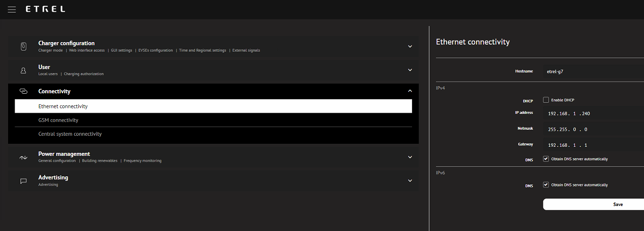
Task: Open the Web interface access link
Action: tap(87, 51)
